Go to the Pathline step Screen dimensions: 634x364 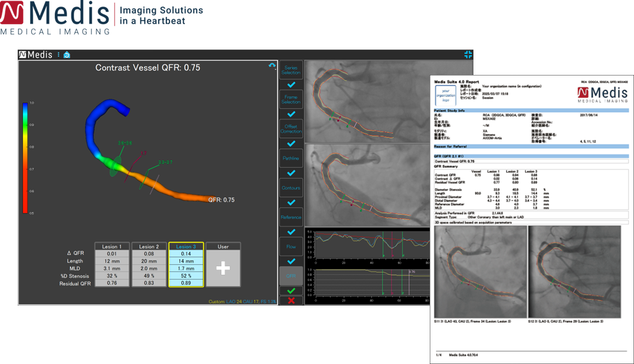290,158
